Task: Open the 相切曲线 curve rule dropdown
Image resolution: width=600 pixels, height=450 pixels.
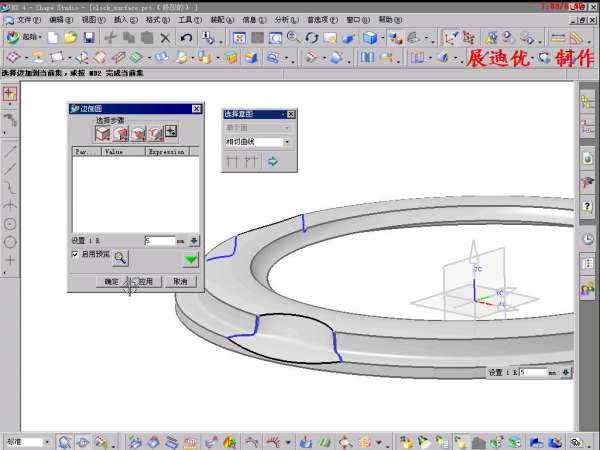Action: (287, 142)
